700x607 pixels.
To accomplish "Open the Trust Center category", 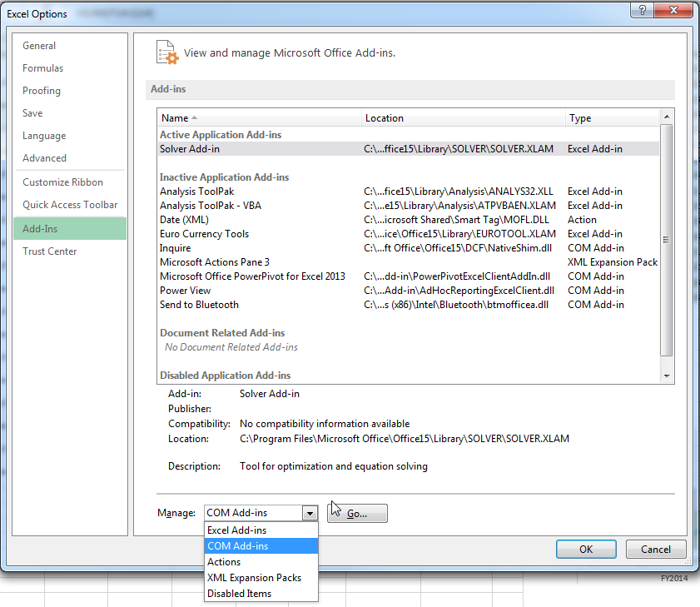I will tap(70, 251).
